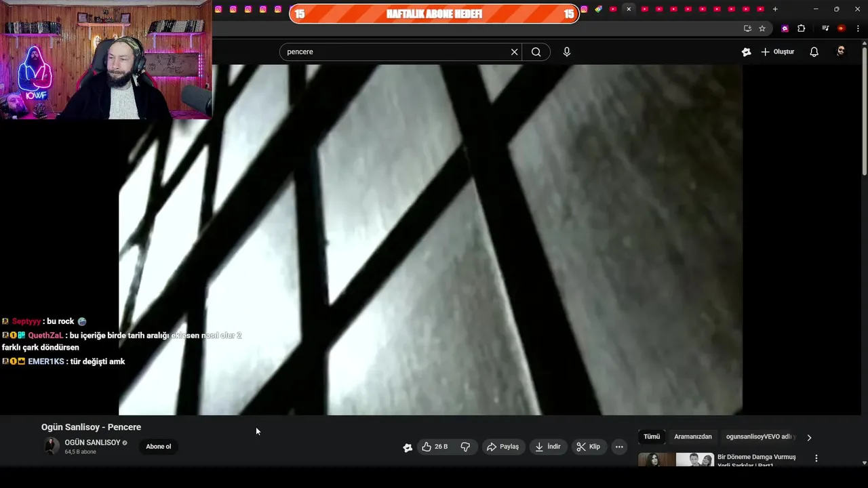Clear the search box with the X icon
Viewport: 868px width, 488px height.
coord(514,52)
